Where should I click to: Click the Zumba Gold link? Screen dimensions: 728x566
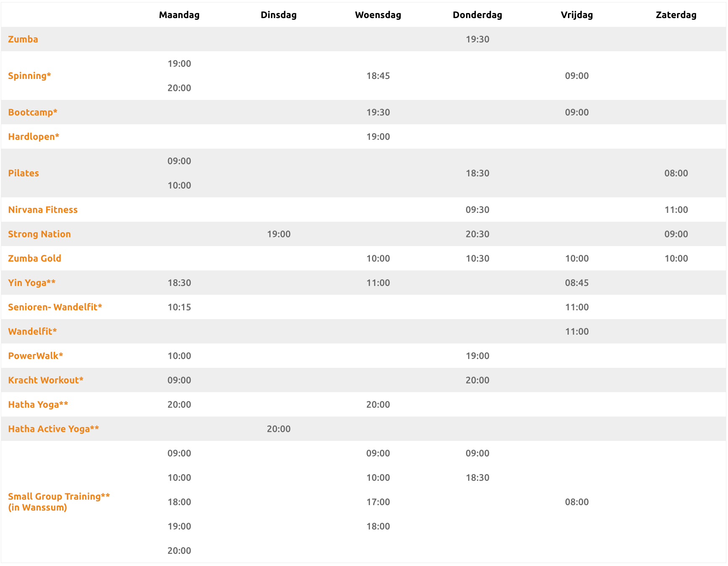[x=34, y=259]
